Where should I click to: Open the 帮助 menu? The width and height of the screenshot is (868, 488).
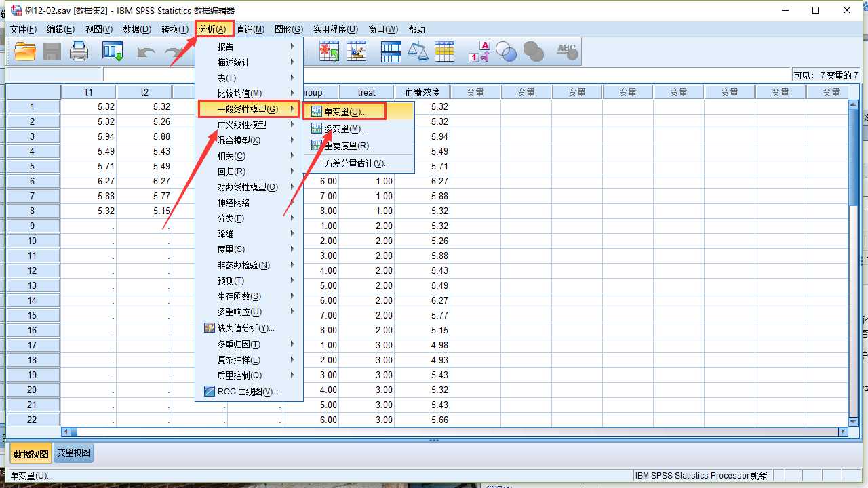point(417,29)
